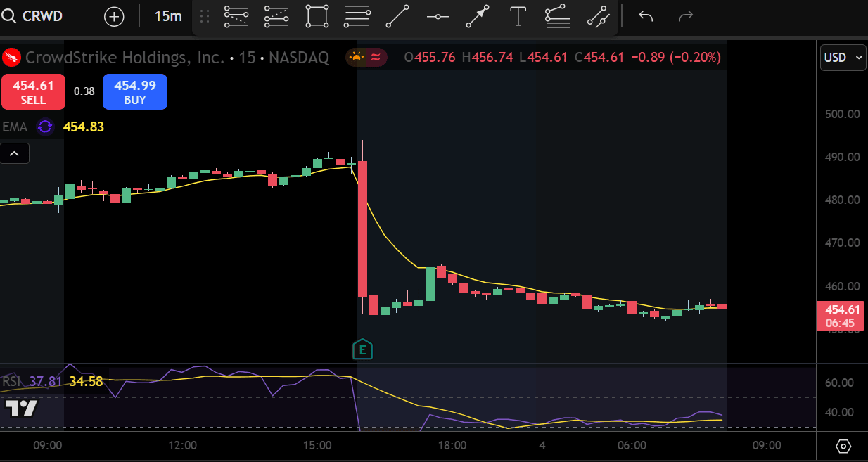Open the 15m interval selector

coord(167,16)
